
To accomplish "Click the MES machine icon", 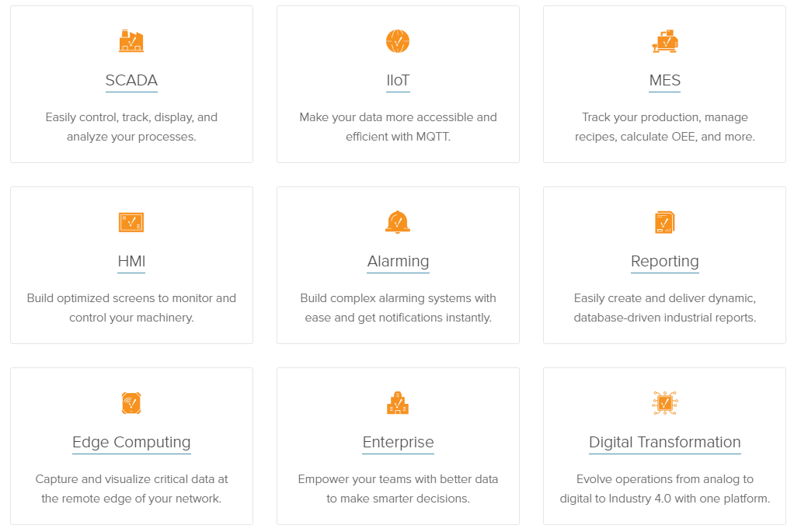I will pyautogui.click(x=665, y=41).
